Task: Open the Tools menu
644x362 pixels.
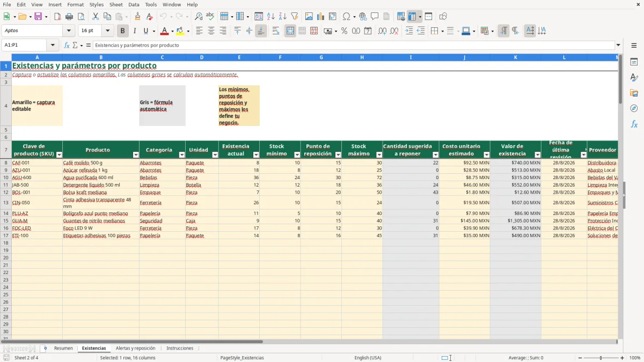Action: coord(151,4)
